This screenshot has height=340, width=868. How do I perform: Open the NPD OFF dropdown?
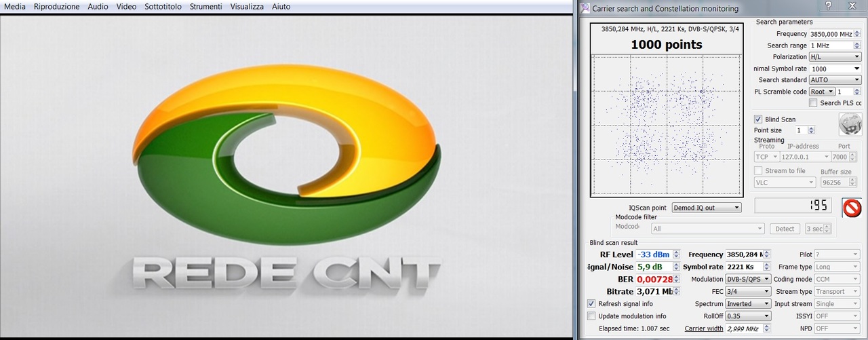point(837,328)
